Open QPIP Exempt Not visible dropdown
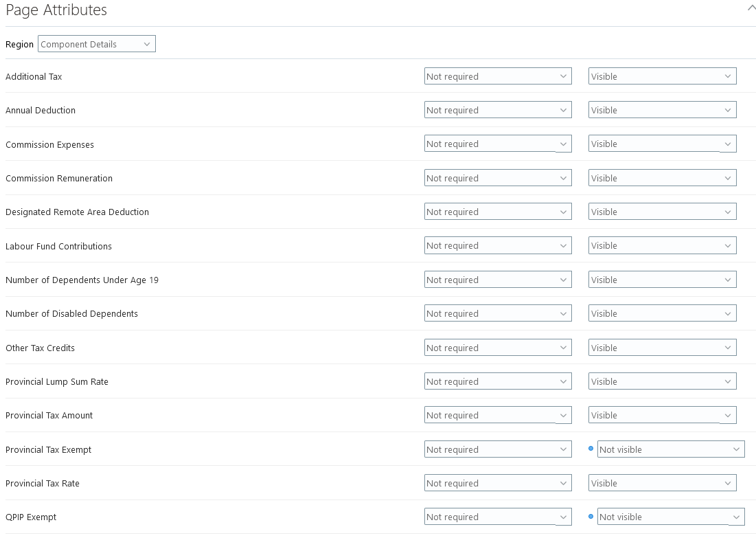The width and height of the screenshot is (756, 538). point(671,517)
